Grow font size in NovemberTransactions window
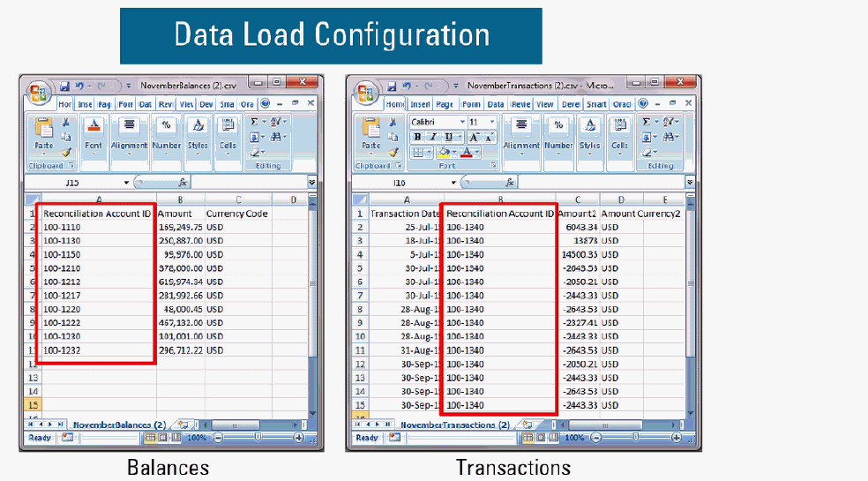 click(474, 138)
